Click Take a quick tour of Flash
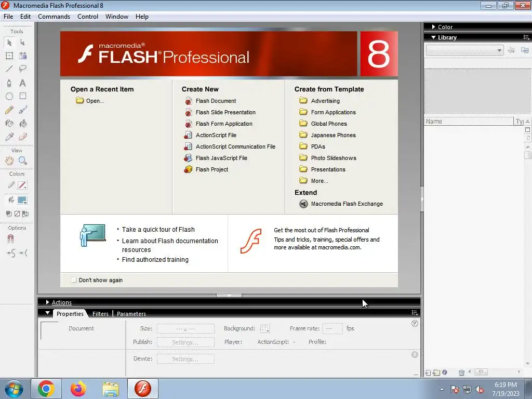Image resolution: width=532 pixels, height=399 pixels. pos(158,229)
